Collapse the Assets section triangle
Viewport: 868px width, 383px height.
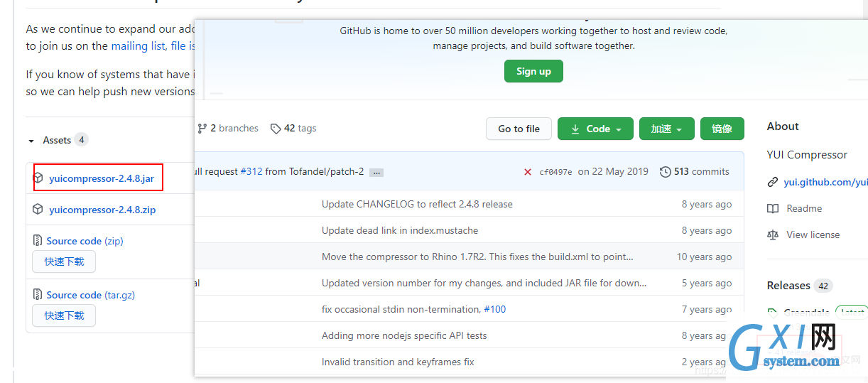[31, 141]
